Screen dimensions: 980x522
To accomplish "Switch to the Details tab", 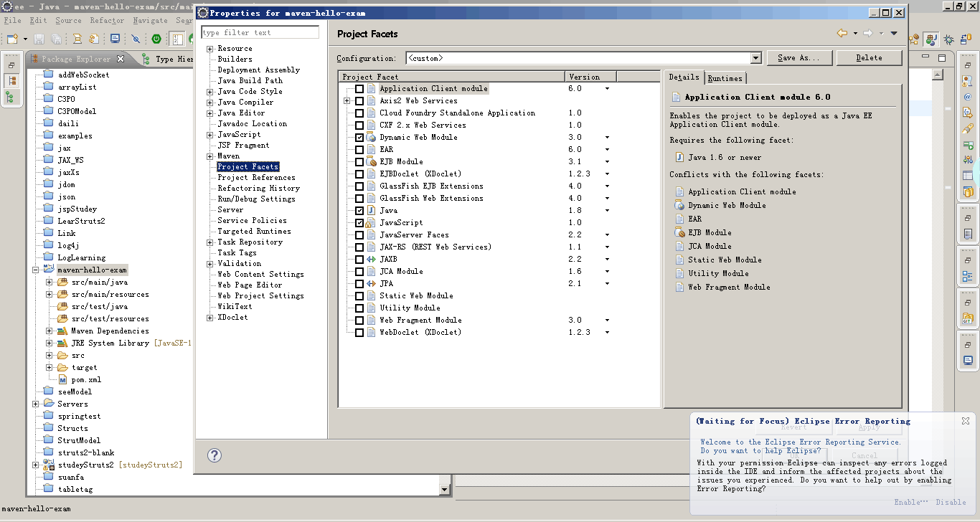I will (x=684, y=77).
